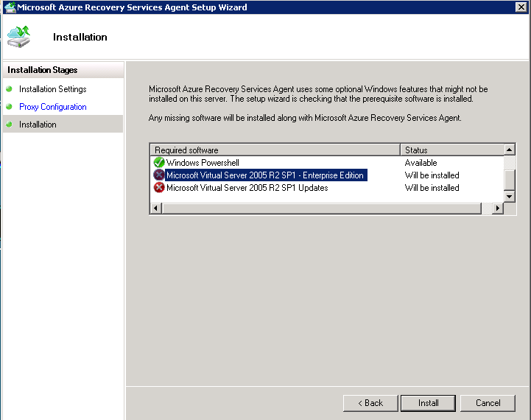Click the list's scroll up arrow
This screenshot has width=531, height=420.
[510, 150]
